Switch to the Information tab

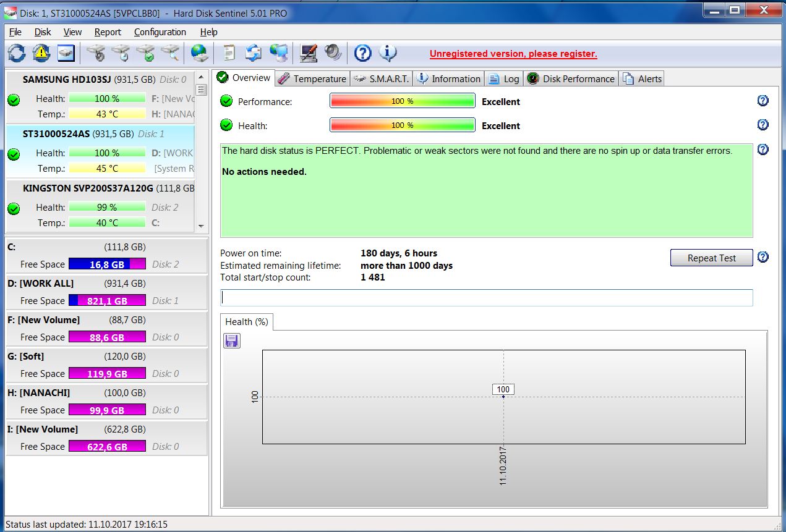tap(448, 78)
